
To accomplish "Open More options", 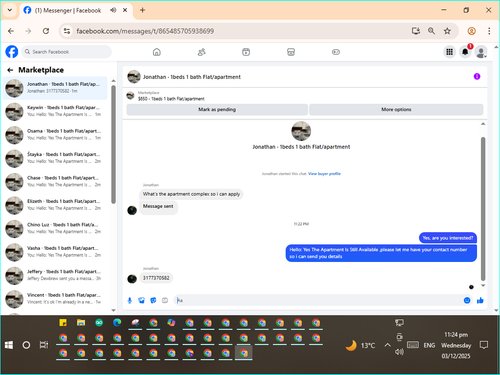I will [x=396, y=109].
